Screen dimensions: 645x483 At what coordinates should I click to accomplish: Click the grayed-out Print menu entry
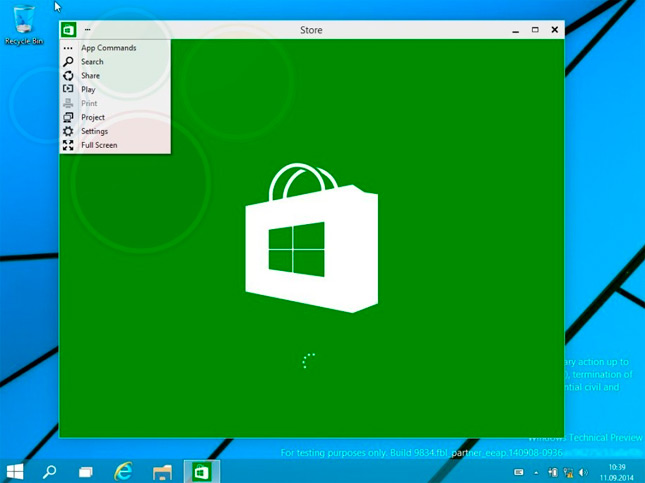point(115,103)
